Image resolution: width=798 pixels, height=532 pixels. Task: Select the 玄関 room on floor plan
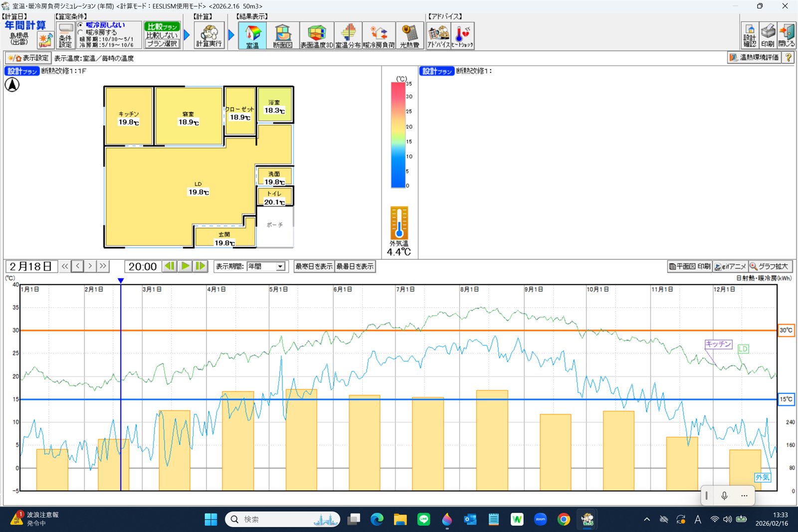point(224,239)
